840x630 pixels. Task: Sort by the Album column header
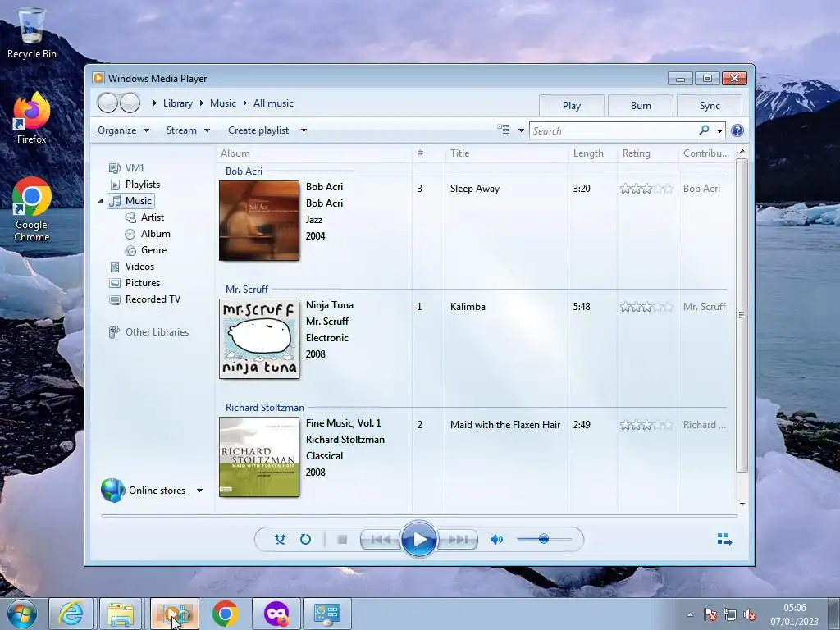click(x=235, y=153)
